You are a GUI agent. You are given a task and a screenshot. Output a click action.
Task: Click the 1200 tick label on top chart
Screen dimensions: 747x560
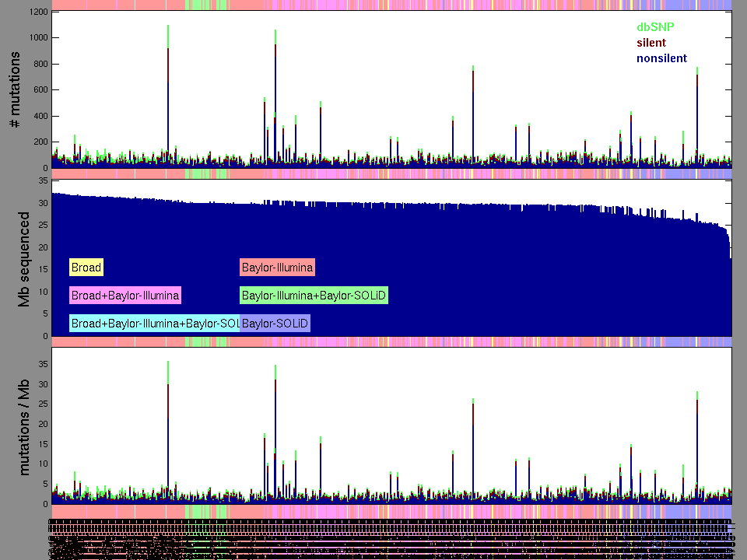pos(38,12)
